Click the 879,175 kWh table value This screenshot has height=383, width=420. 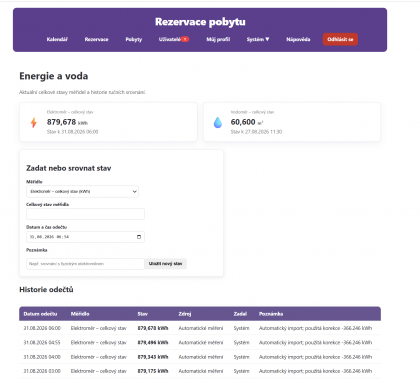point(153,371)
